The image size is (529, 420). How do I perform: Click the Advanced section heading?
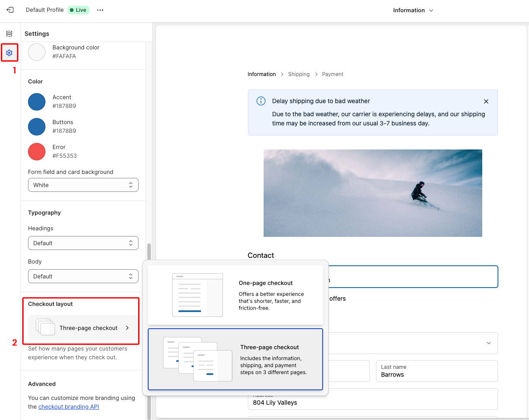42,384
